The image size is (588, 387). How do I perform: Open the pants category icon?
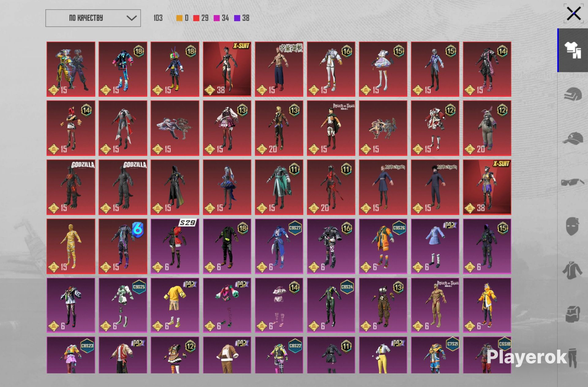coord(573,358)
